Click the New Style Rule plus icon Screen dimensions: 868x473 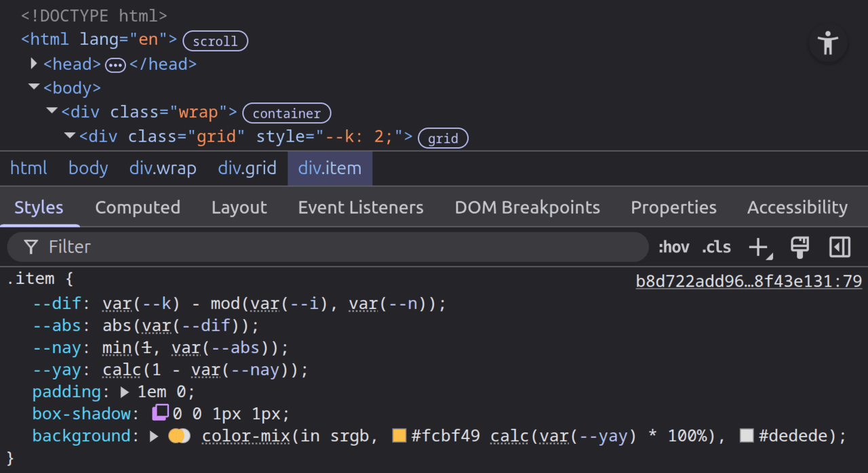point(760,247)
